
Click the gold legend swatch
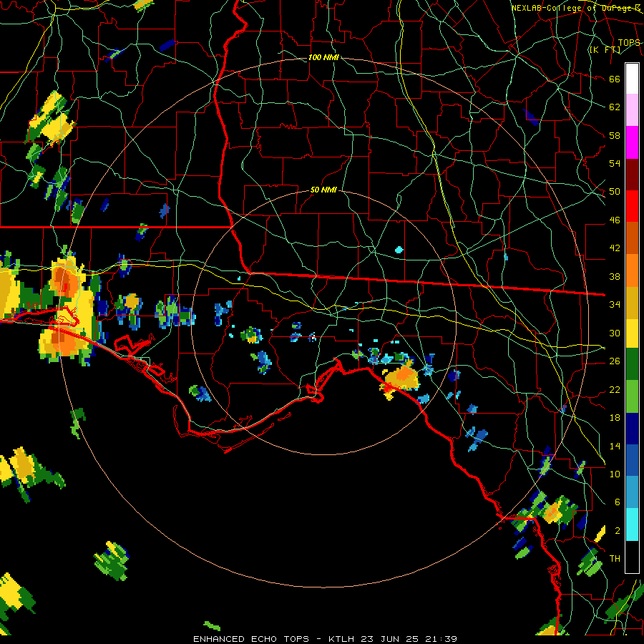pos(632,302)
